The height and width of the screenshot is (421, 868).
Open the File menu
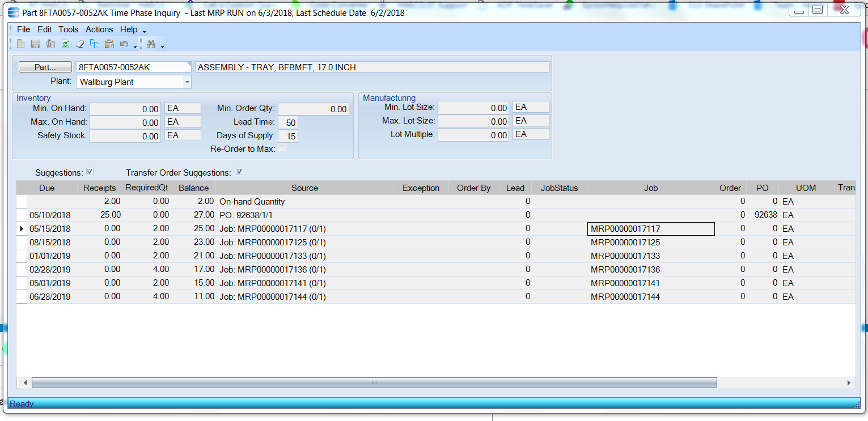pos(24,29)
